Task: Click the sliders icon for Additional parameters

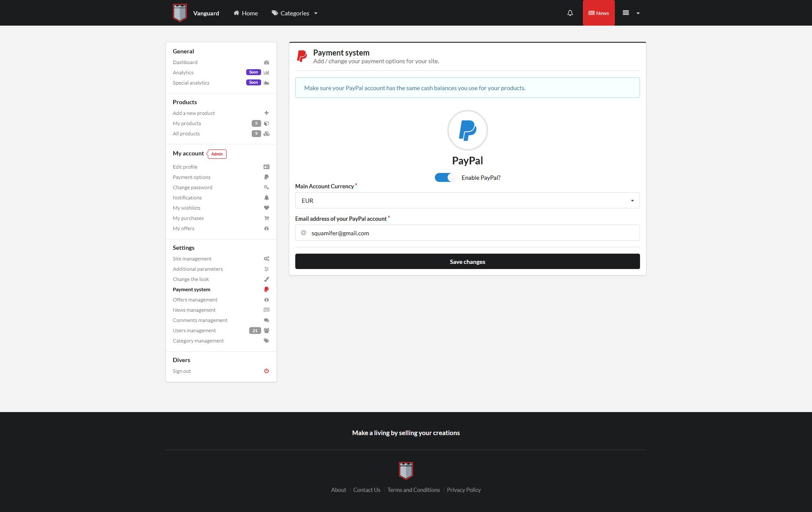Action: pyautogui.click(x=266, y=269)
